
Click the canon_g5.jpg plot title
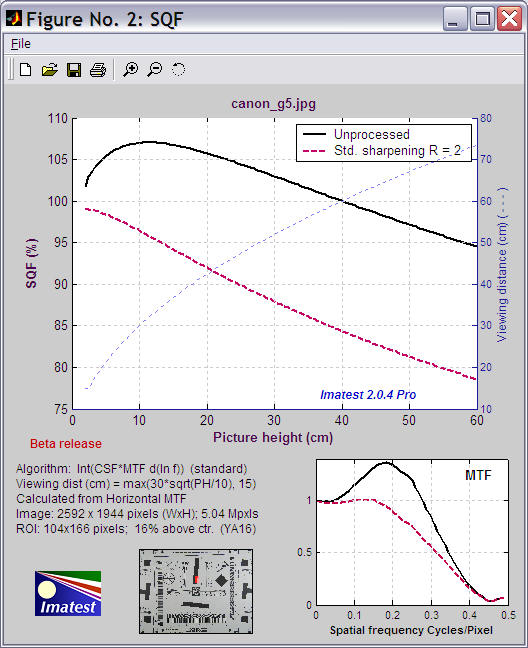pyautogui.click(x=273, y=104)
